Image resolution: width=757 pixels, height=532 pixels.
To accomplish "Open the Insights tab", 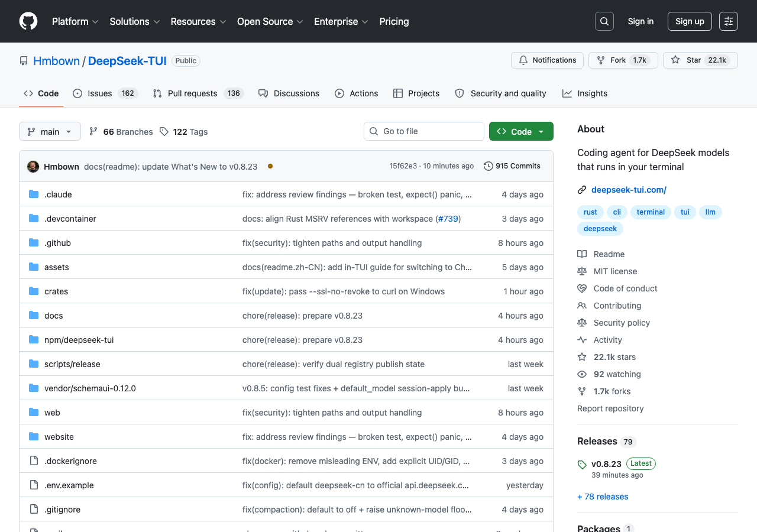I will pos(585,93).
